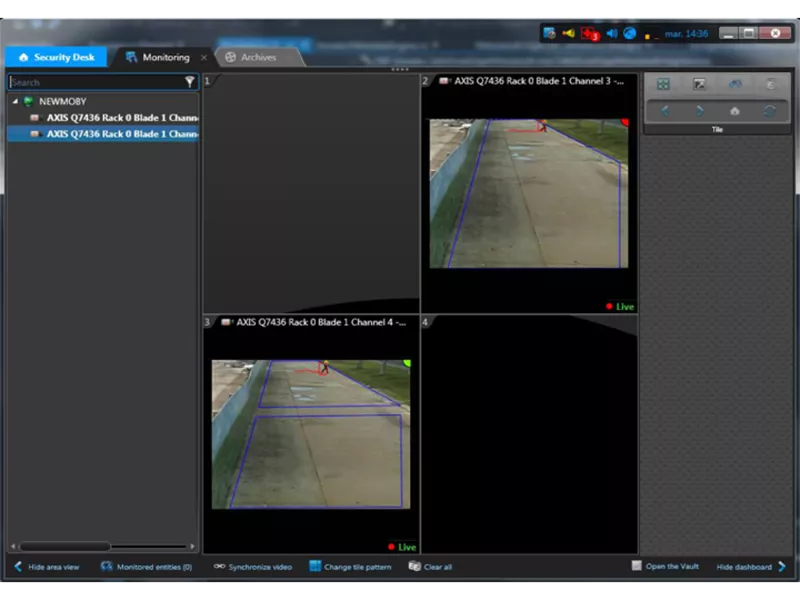Select the home icon in the Tile panel
This screenshot has width=800, height=600.
[x=734, y=111]
